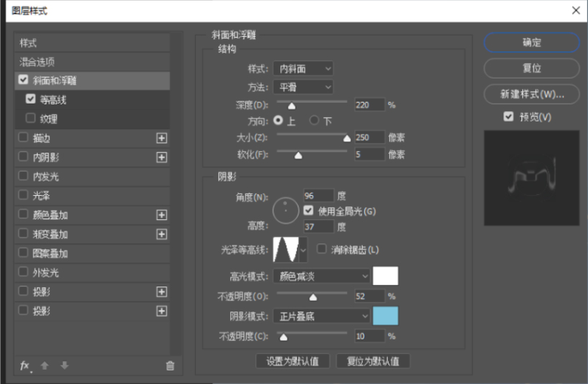Add another 颜色叠加 effect with its plus icon
This screenshot has height=384, width=588.
162,215
